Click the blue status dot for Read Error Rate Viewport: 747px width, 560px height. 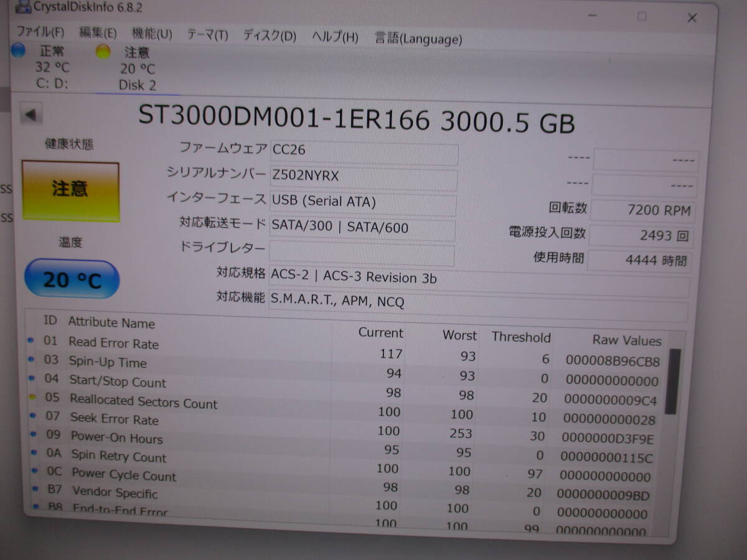pos(31,340)
